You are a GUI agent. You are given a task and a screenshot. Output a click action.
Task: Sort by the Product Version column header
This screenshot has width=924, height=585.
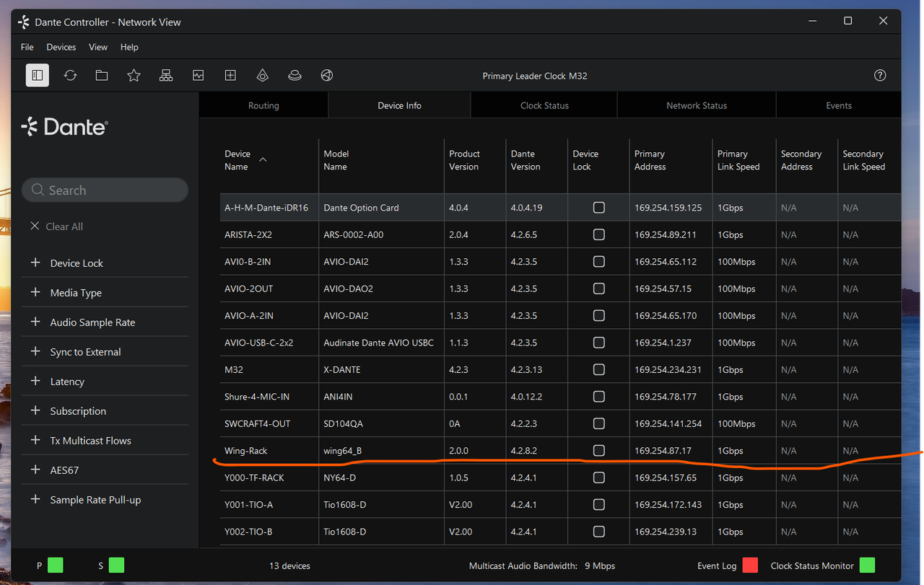click(475, 160)
